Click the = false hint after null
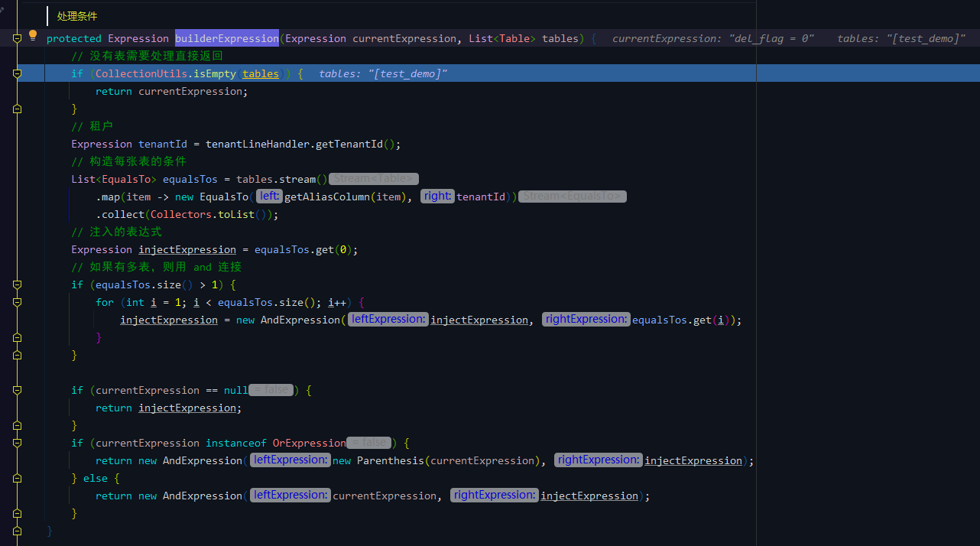 pyautogui.click(x=271, y=390)
